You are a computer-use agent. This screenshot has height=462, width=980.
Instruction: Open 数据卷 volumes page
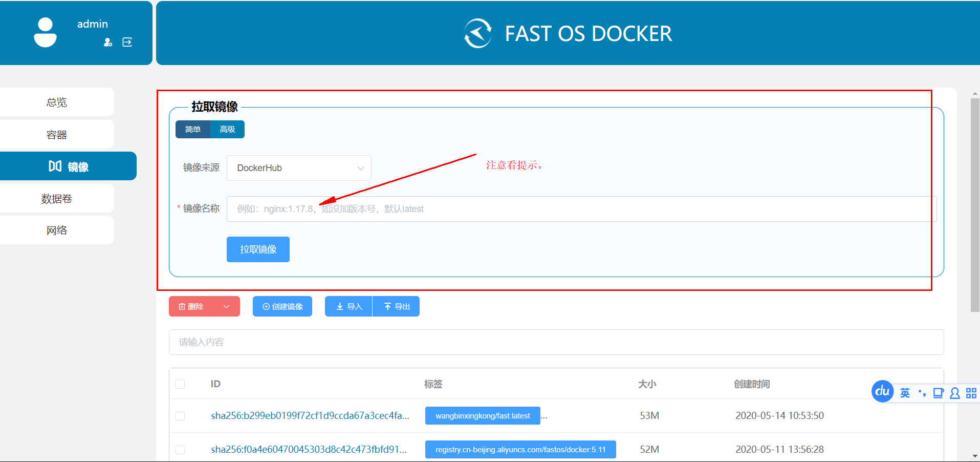pyautogui.click(x=57, y=198)
